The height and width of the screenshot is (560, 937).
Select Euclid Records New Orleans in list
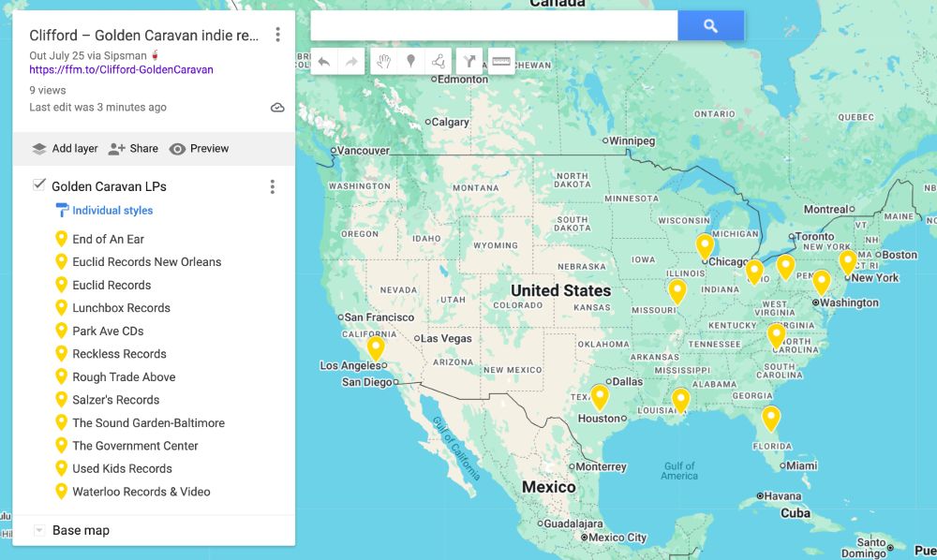click(147, 261)
